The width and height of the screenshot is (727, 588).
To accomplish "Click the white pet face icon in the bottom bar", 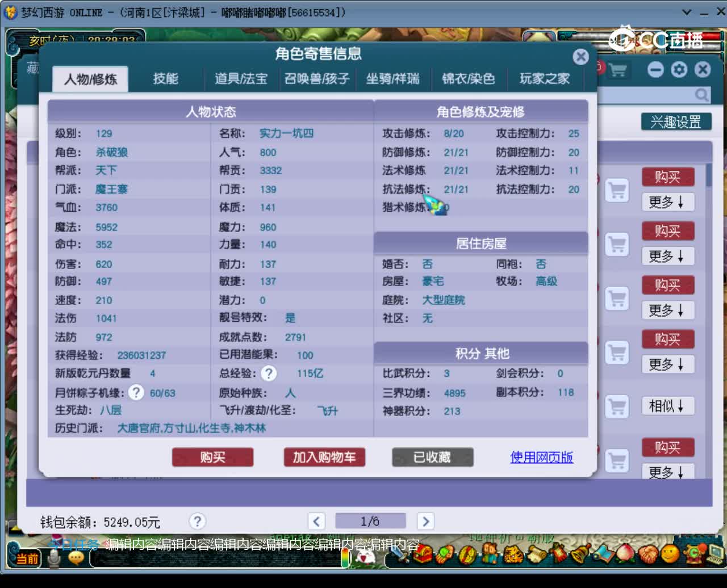I will coord(363,557).
